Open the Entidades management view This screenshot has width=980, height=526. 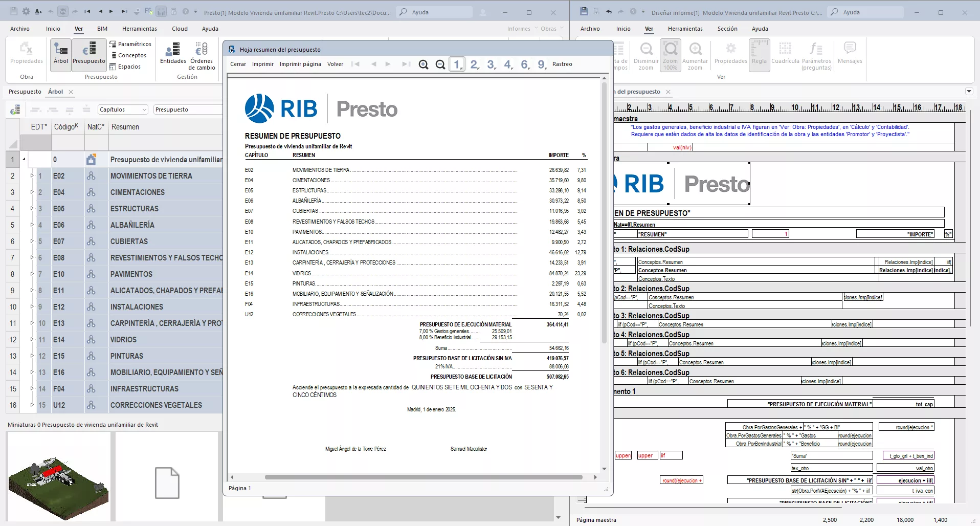(173, 53)
